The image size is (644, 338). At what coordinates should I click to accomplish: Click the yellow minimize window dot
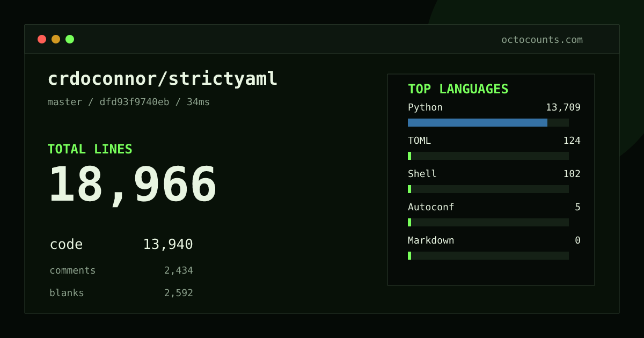pos(56,39)
